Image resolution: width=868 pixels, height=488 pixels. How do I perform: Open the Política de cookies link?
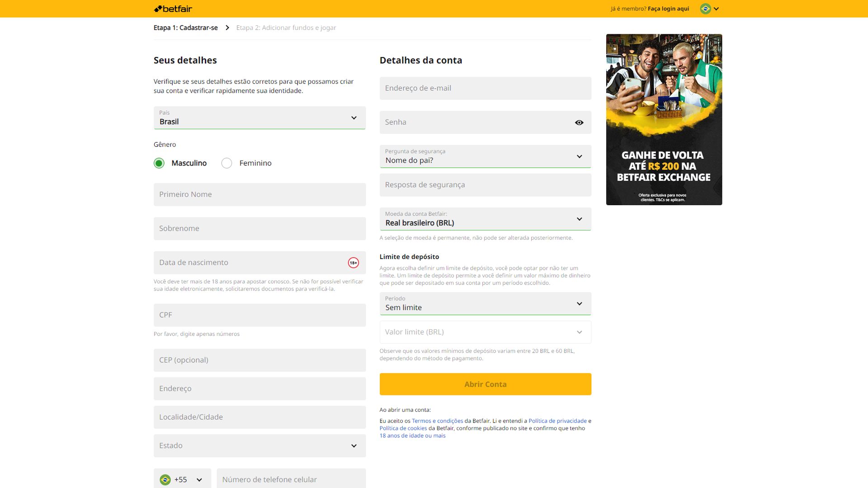[x=403, y=428]
